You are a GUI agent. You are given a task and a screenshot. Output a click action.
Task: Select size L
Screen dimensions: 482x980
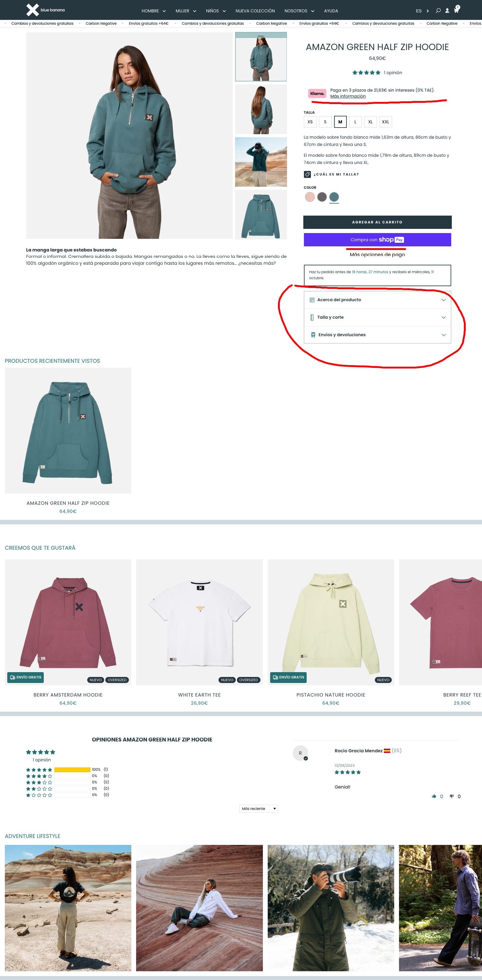click(x=355, y=122)
